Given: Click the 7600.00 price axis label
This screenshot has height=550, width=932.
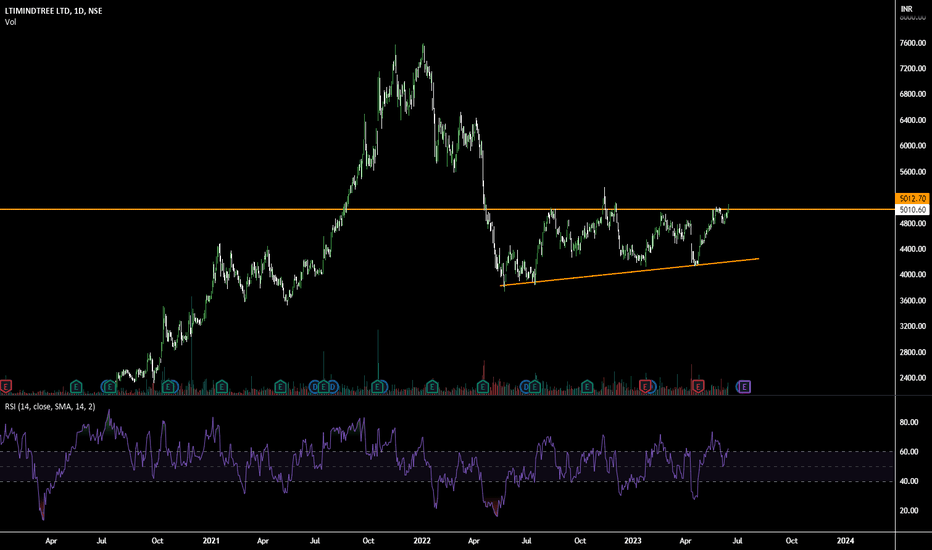Looking at the screenshot, I should tap(912, 43).
